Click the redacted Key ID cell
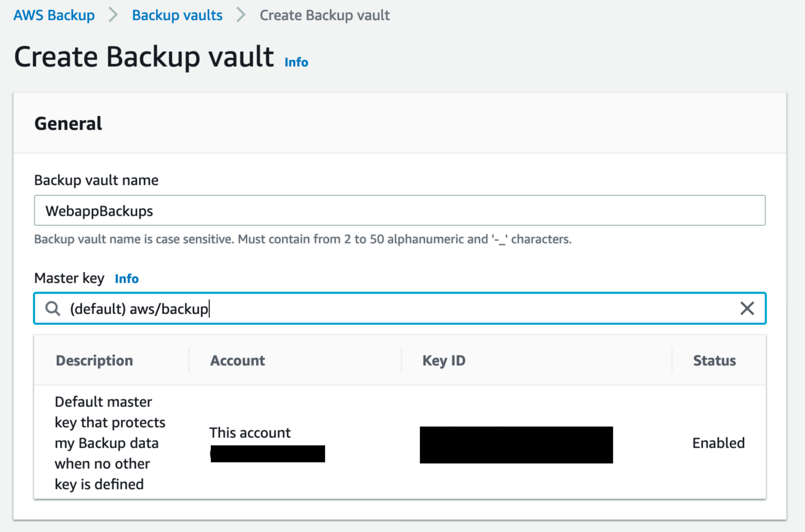This screenshot has height=532, width=805. pos(516,444)
